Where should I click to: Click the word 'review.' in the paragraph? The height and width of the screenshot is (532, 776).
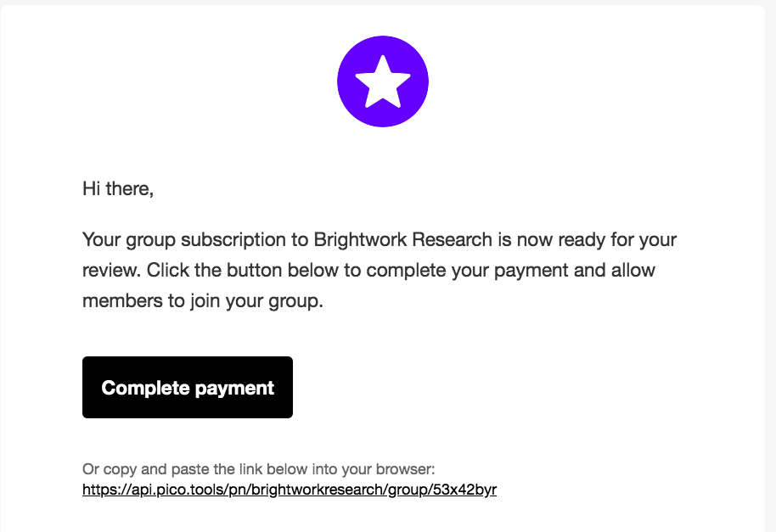click(x=112, y=271)
